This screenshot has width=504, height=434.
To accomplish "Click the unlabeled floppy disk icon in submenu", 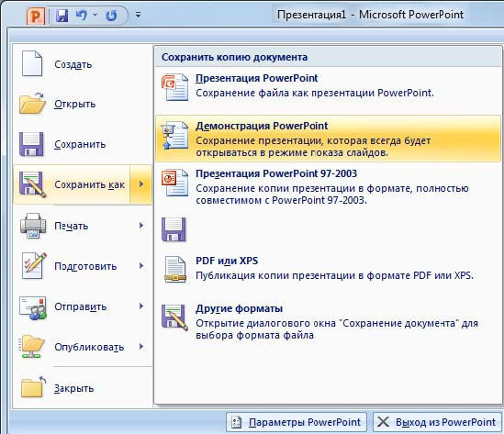I will 174,229.
